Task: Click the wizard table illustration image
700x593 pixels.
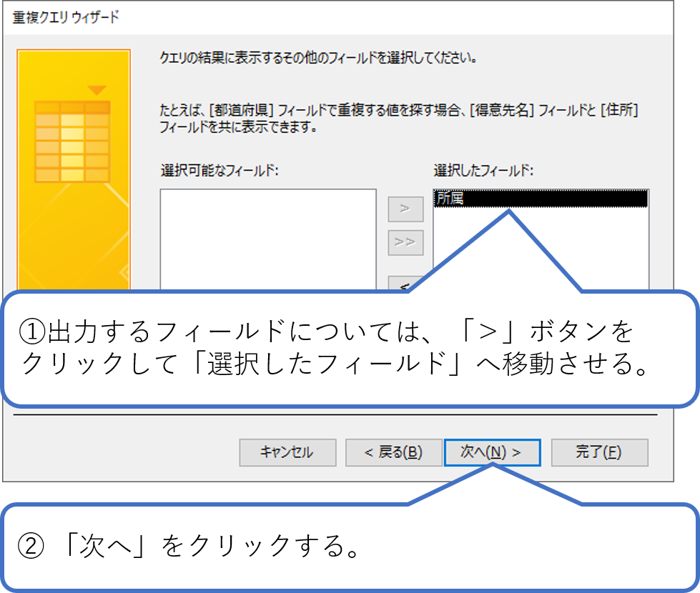Action: click(74, 169)
